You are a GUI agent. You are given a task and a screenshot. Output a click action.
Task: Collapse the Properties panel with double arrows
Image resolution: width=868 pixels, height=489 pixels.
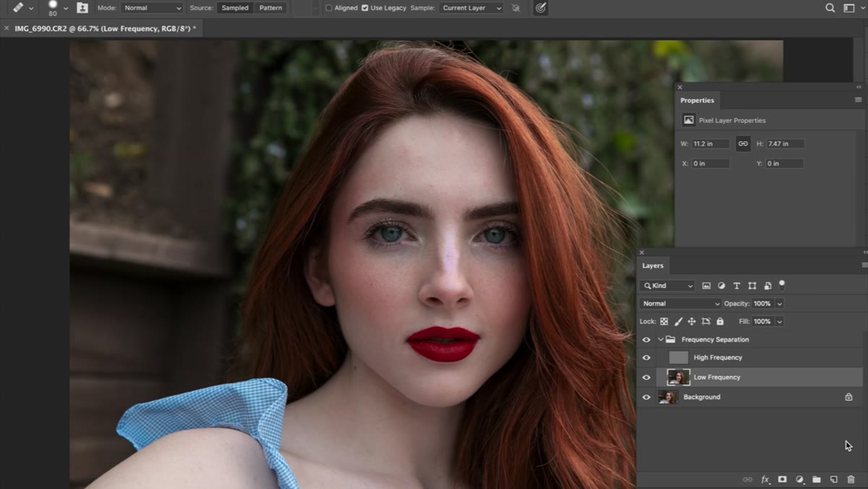(x=859, y=87)
